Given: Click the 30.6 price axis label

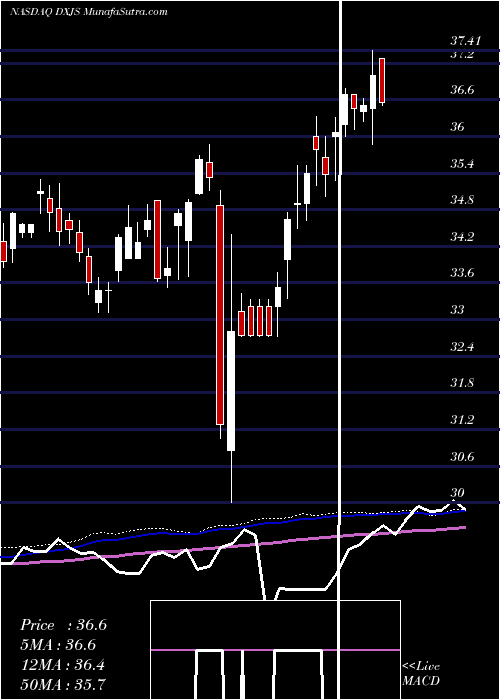Looking at the screenshot, I should [x=462, y=456].
